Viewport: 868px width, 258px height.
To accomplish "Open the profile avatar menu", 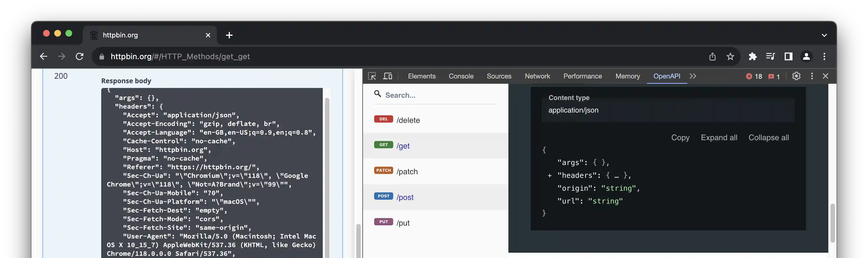I will (806, 56).
